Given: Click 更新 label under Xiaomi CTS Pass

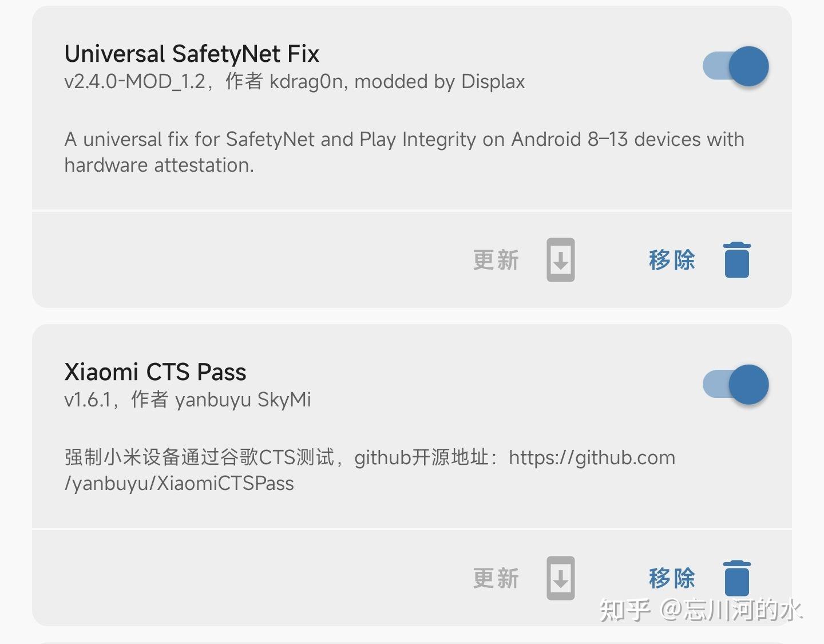Looking at the screenshot, I should click(496, 578).
